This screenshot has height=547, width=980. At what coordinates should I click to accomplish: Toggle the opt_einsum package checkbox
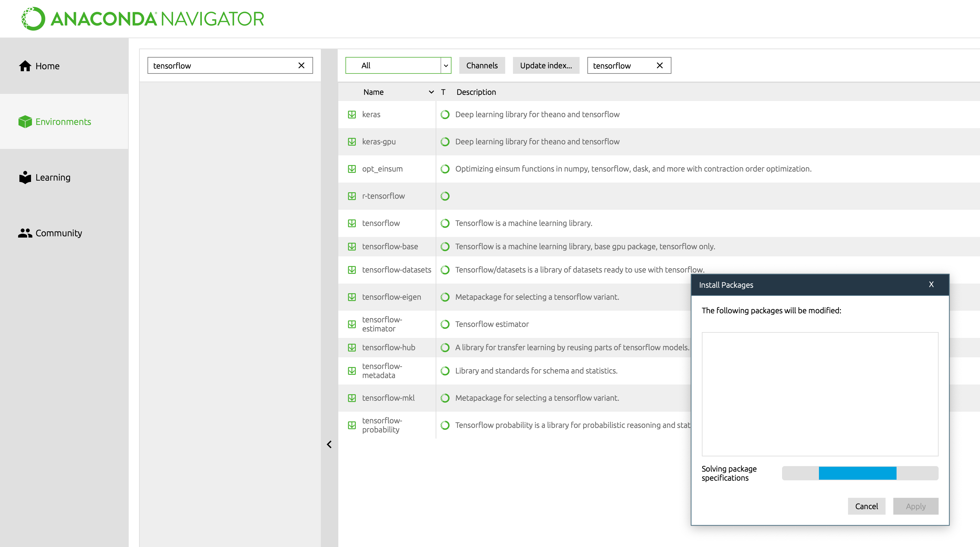coord(352,169)
